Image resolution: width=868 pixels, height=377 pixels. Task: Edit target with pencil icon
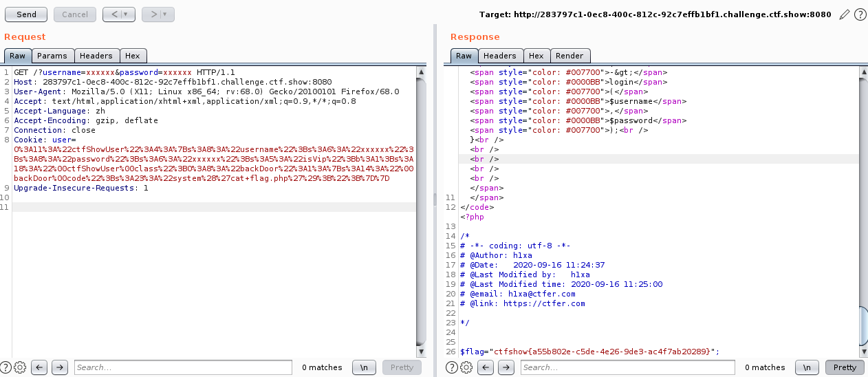coord(845,14)
